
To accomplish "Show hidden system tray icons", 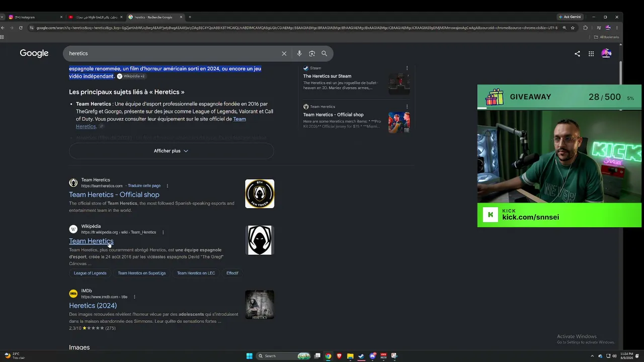I will [593, 356].
